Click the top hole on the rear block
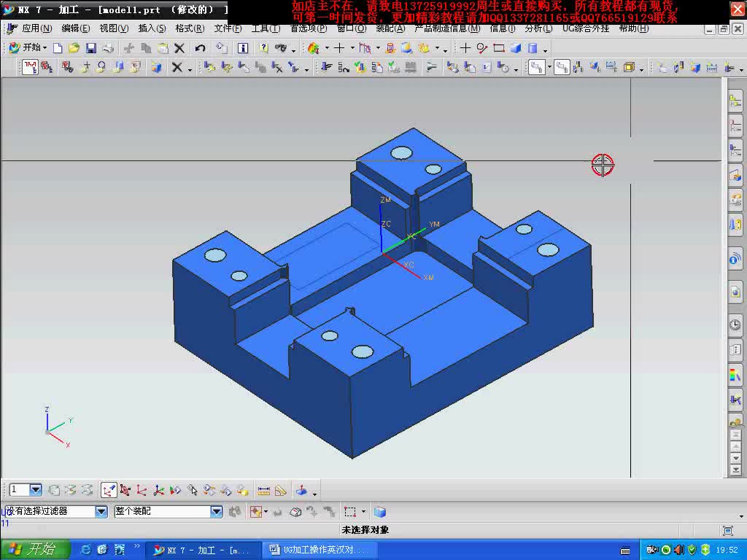 tap(401, 153)
